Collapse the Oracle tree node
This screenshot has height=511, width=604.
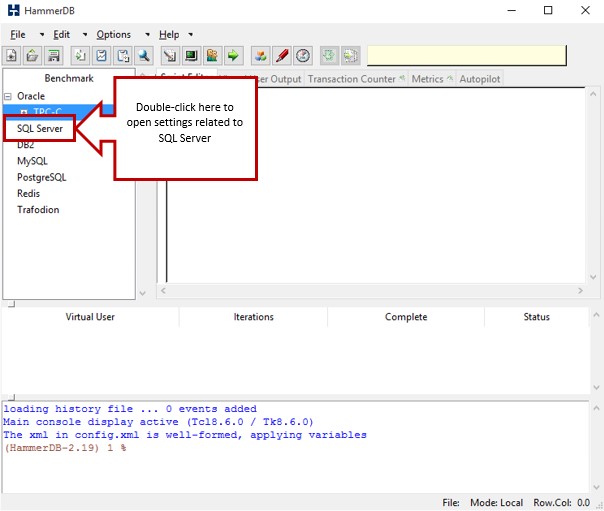pyautogui.click(x=8, y=96)
